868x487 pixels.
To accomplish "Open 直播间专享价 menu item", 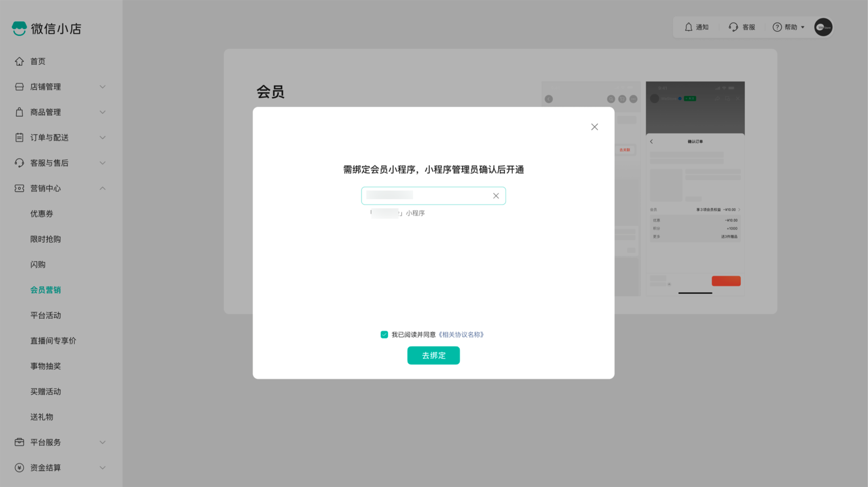I will 53,341.
